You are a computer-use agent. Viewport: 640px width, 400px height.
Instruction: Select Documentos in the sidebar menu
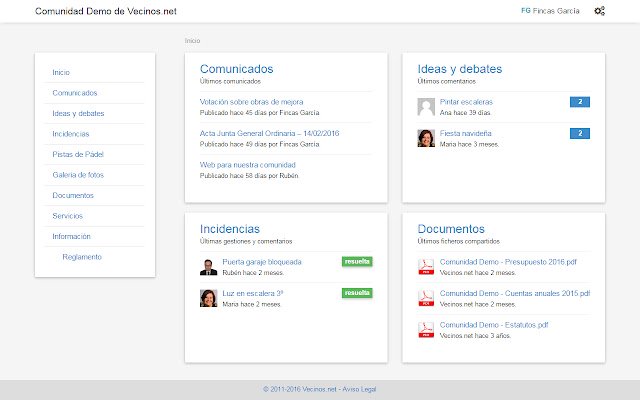pyautogui.click(x=73, y=196)
